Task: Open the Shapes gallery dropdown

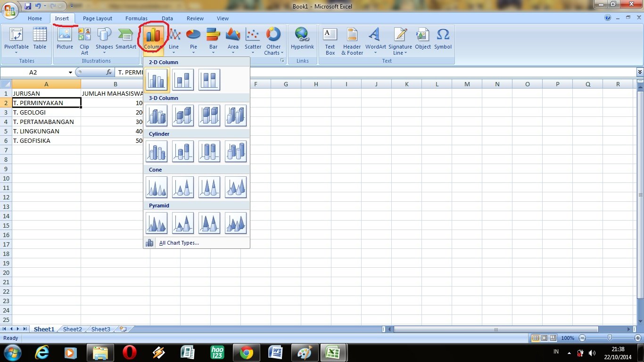Action: [x=104, y=41]
